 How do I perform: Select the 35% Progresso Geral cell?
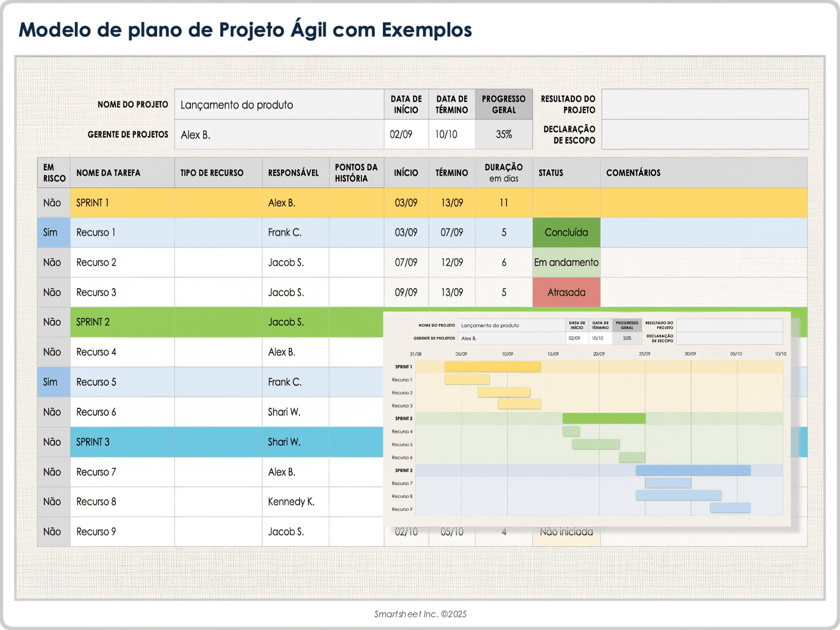504,135
